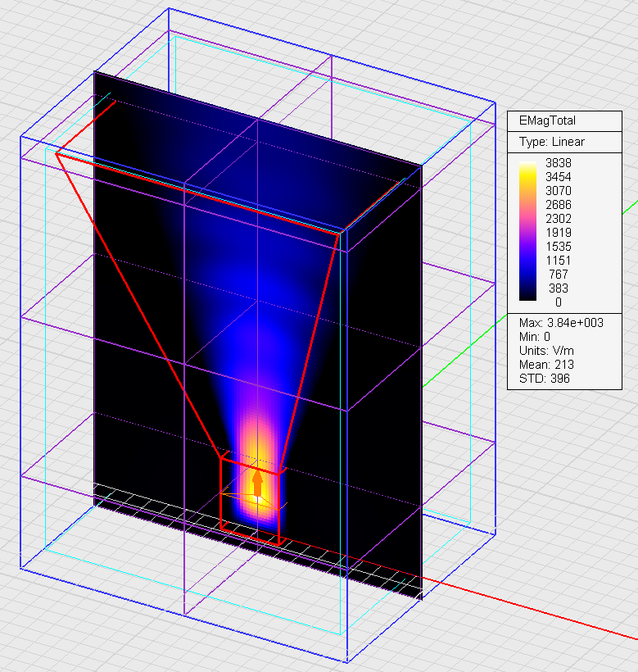The height and width of the screenshot is (672, 638).
Task: Click the 3838 value on the legend
Action: [558, 162]
